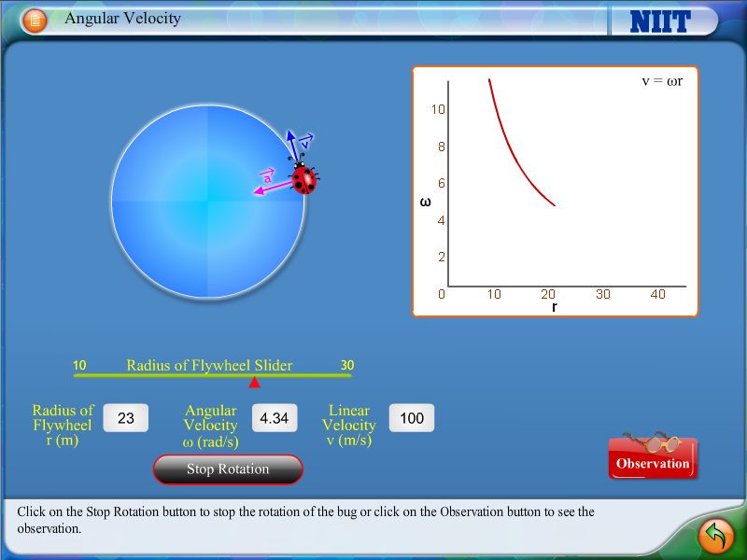747x560 pixels.
Task: Click the Radius of Flywheel Slider label
Action: (209, 365)
